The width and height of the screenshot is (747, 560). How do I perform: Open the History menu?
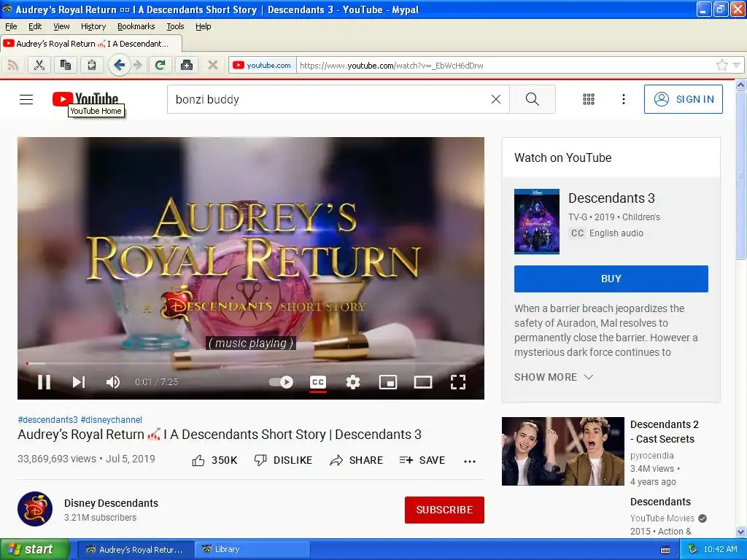[93, 26]
